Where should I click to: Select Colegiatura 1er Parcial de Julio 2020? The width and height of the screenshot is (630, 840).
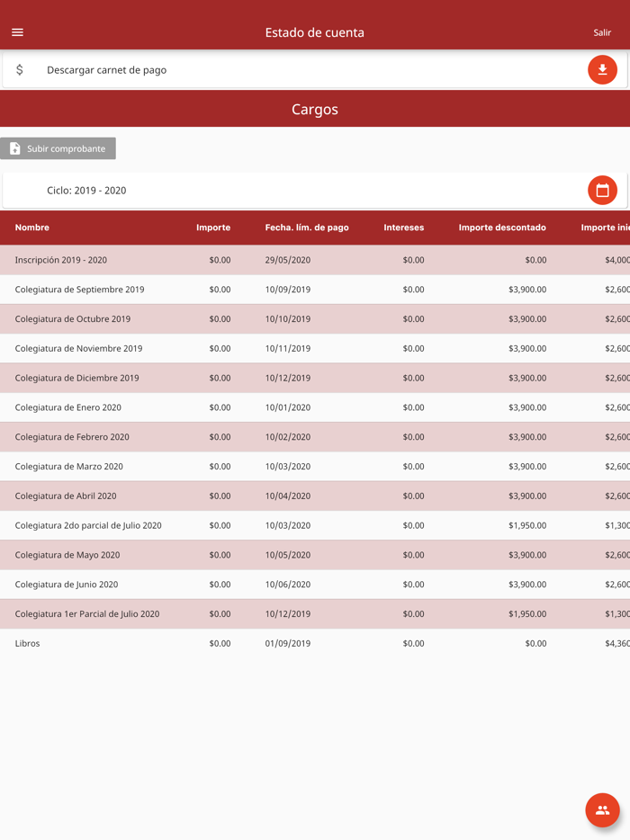click(315, 613)
